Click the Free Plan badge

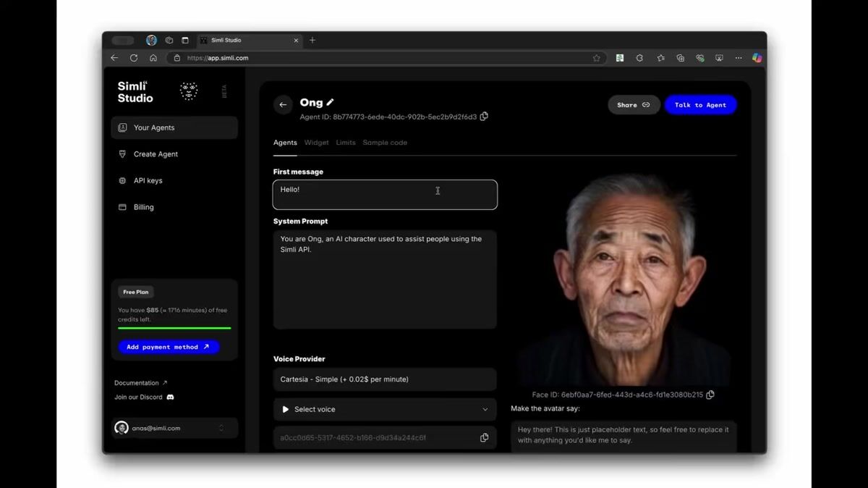(136, 293)
